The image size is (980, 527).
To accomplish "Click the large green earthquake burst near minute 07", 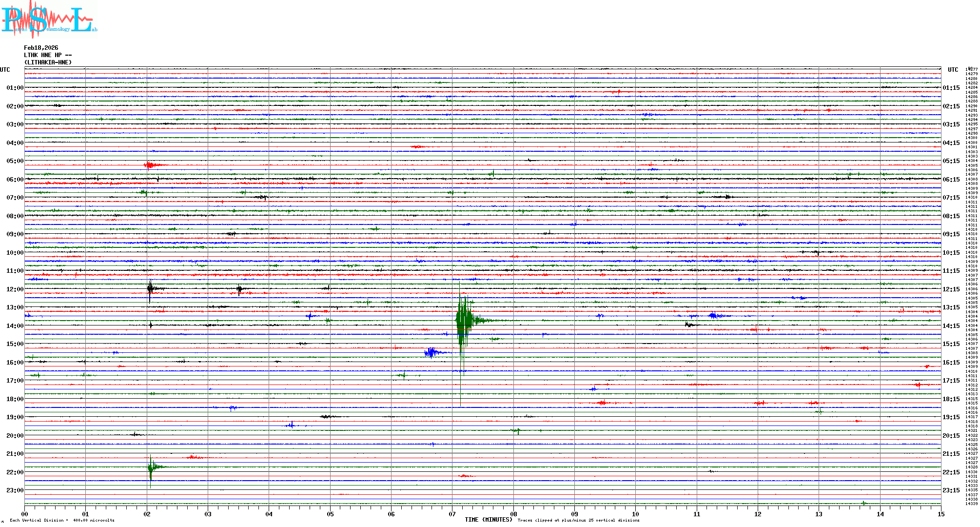I will (x=464, y=321).
